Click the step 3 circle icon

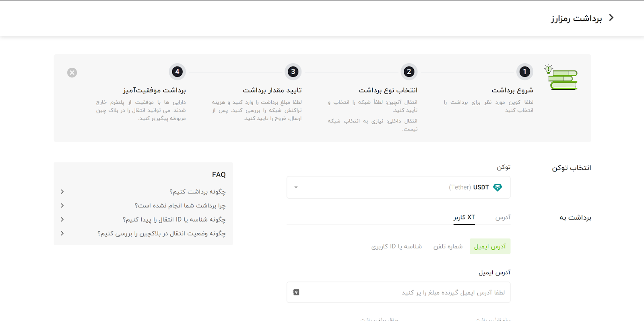(x=293, y=72)
